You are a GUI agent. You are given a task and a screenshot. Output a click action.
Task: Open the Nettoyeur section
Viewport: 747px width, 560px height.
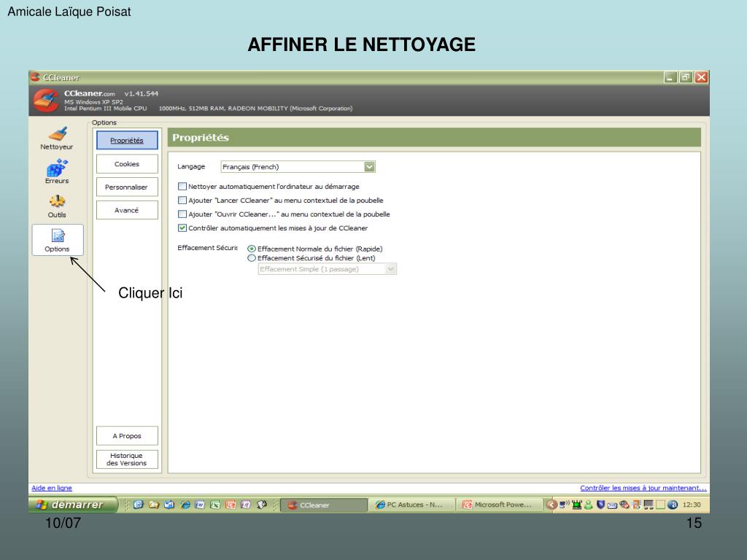pos(57,138)
